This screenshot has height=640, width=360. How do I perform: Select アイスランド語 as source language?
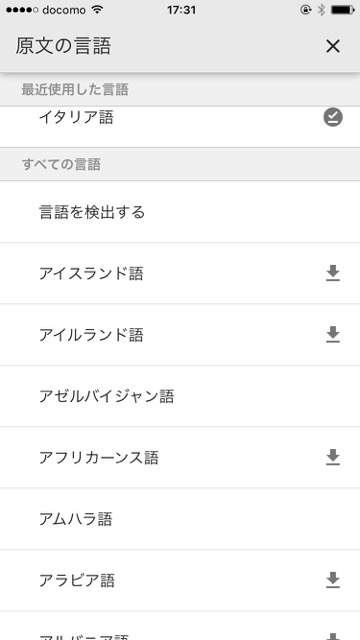tap(180, 273)
